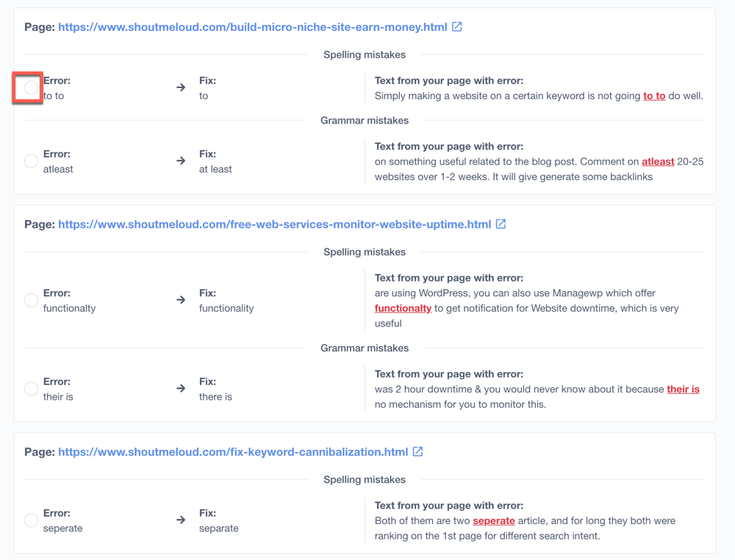735x560 pixels.
Task: Click the highlighted 'atleast' word in page text
Action: tap(658, 162)
